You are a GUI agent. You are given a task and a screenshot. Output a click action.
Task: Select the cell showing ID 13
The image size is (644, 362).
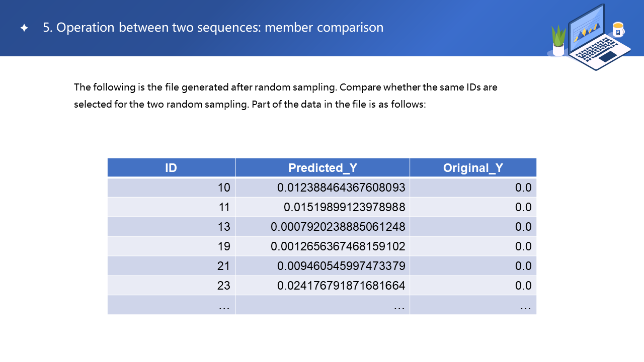point(224,227)
